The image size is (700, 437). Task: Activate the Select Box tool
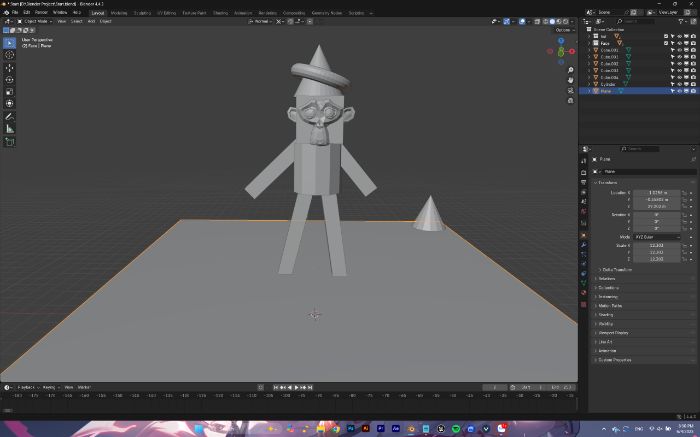pyautogui.click(x=9, y=43)
